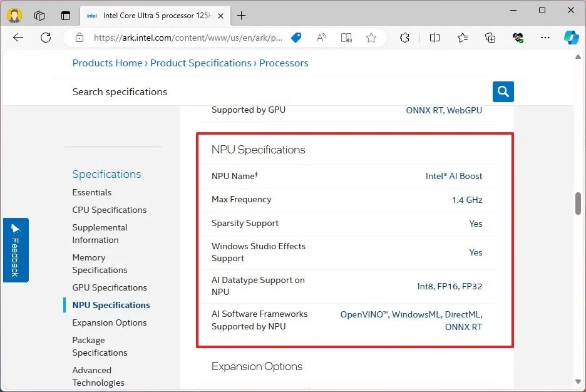Open the Feedback side tab
The height and width of the screenshot is (392, 586).
tap(16, 250)
